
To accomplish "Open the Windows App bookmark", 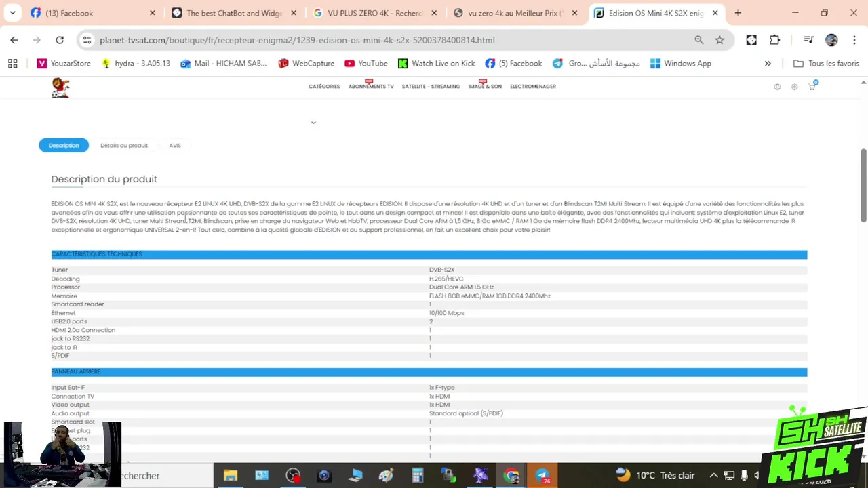I will (x=680, y=64).
